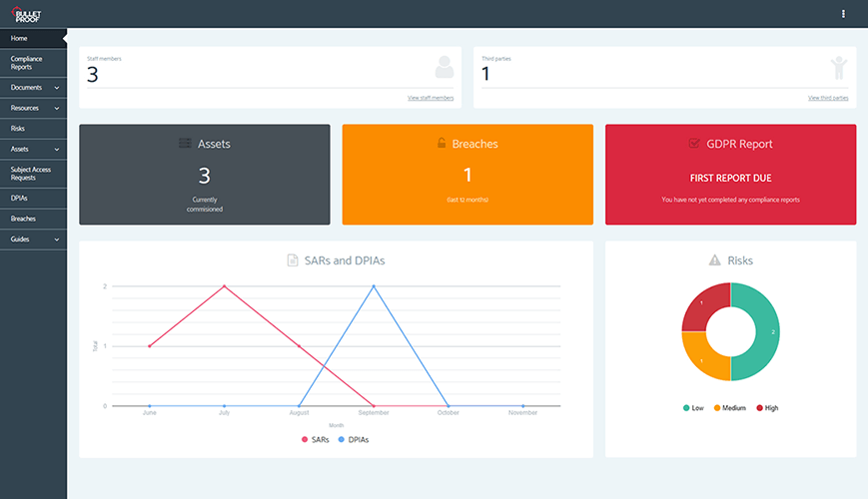The width and height of the screenshot is (868, 499).
Task: Click the Third parties count 1
Action: click(x=485, y=74)
